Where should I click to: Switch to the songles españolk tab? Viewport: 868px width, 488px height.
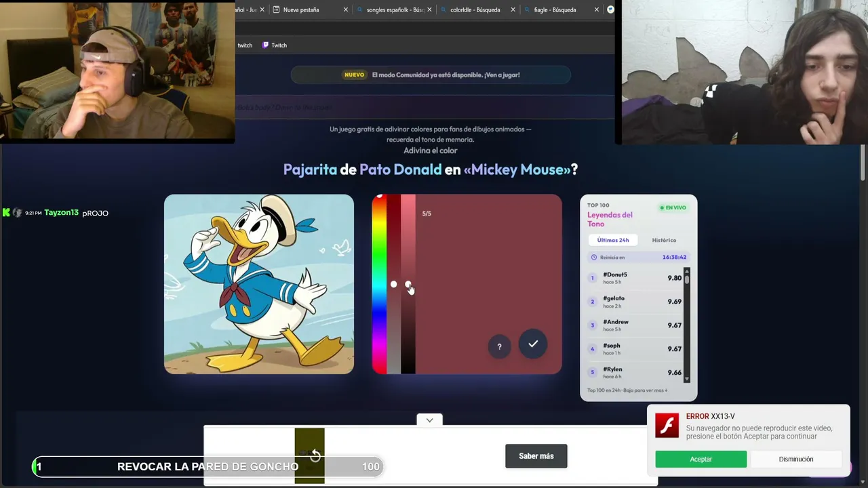(395, 9)
